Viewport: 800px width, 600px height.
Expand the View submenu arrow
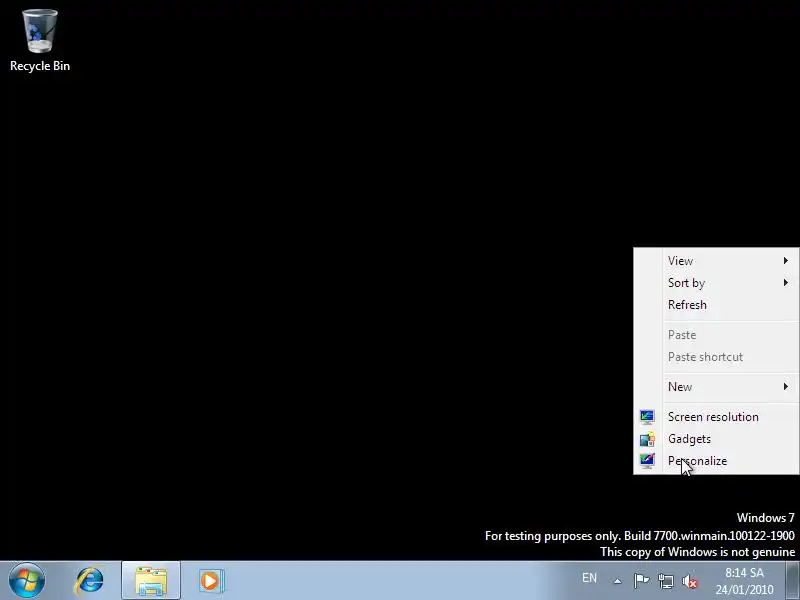pyautogui.click(x=786, y=261)
